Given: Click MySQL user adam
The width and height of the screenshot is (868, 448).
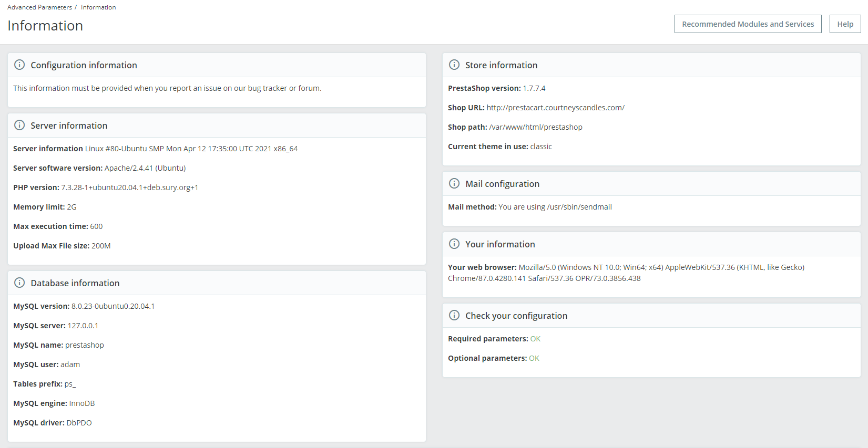Looking at the screenshot, I should pyautogui.click(x=70, y=364).
